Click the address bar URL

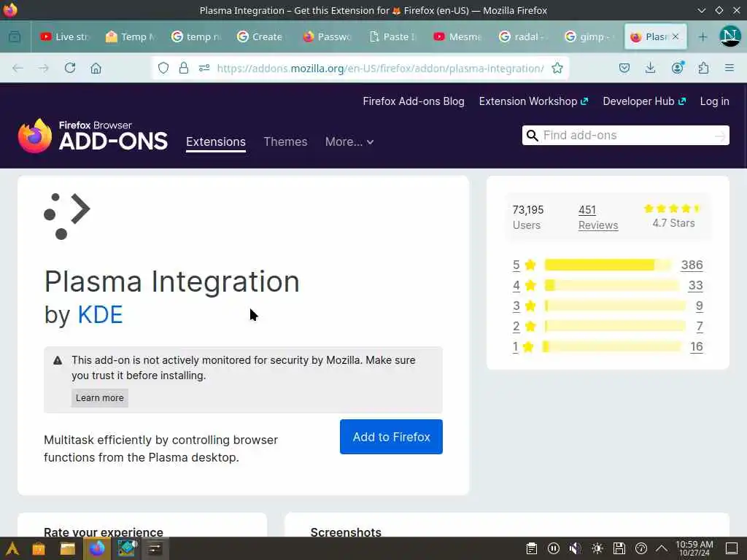(x=379, y=68)
